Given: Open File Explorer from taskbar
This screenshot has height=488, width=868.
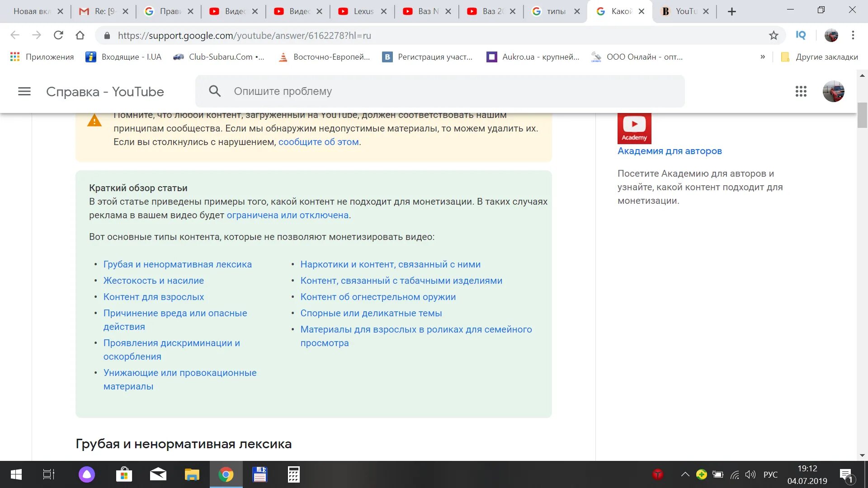Looking at the screenshot, I should click(x=192, y=474).
